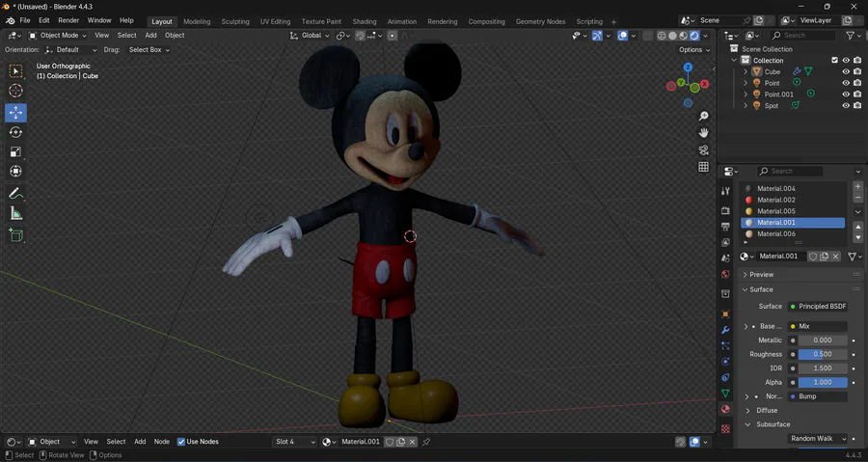868x462 pixels.
Task: Select the Transform tool
Action: pos(15,171)
